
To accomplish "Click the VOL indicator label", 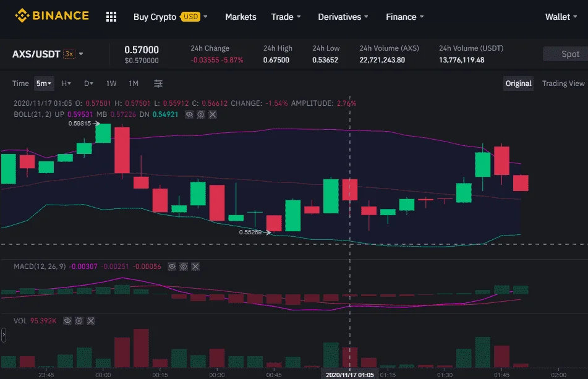I will tap(20, 321).
